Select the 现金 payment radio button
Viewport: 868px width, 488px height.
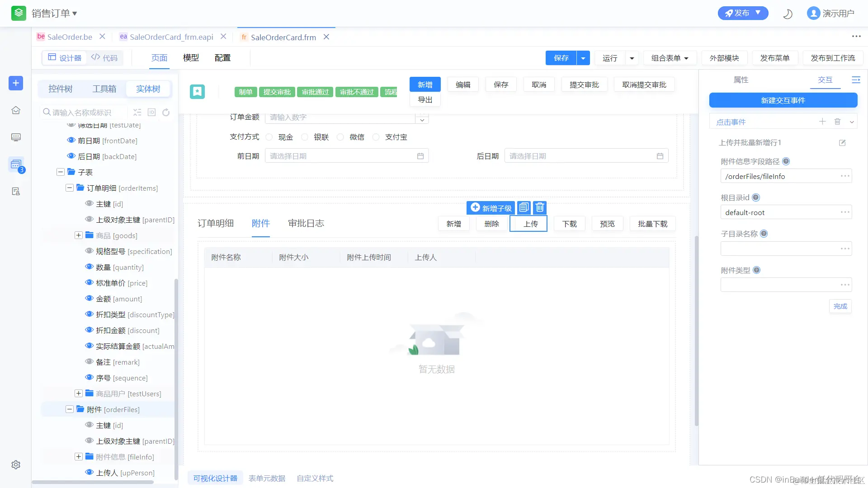[269, 137]
